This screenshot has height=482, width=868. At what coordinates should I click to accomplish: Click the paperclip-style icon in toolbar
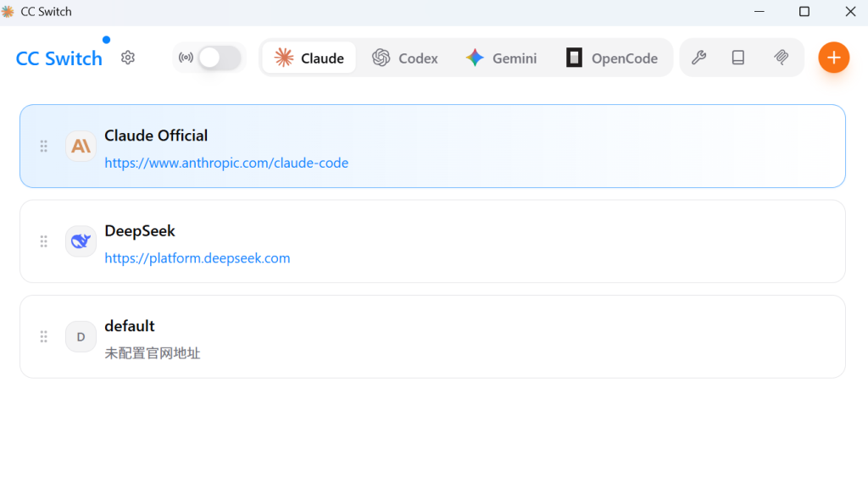[x=782, y=58]
